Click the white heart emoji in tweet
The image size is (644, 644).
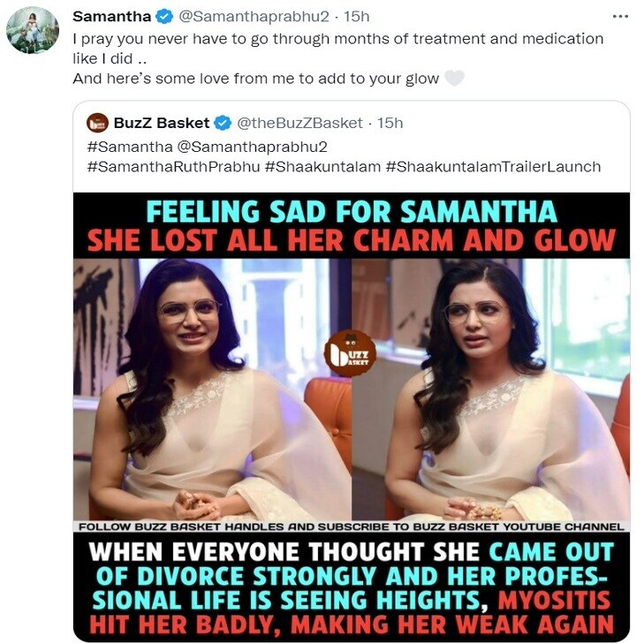pos(454,78)
